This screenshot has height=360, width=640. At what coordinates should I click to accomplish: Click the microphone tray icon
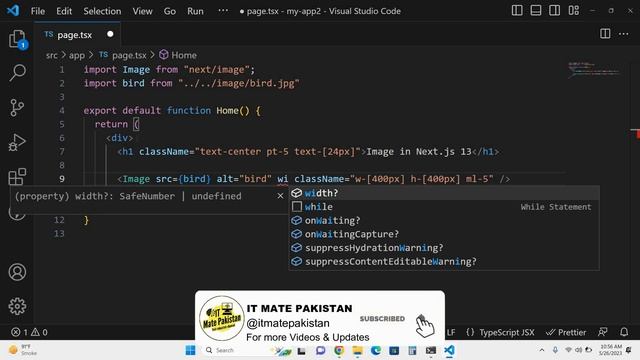[x=555, y=350]
